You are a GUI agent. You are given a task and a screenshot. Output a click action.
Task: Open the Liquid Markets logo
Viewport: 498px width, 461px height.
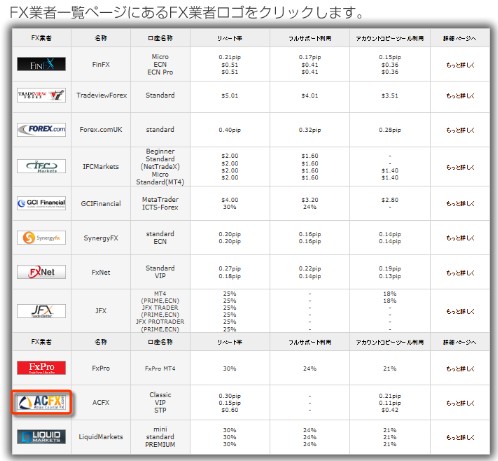[41, 437]
